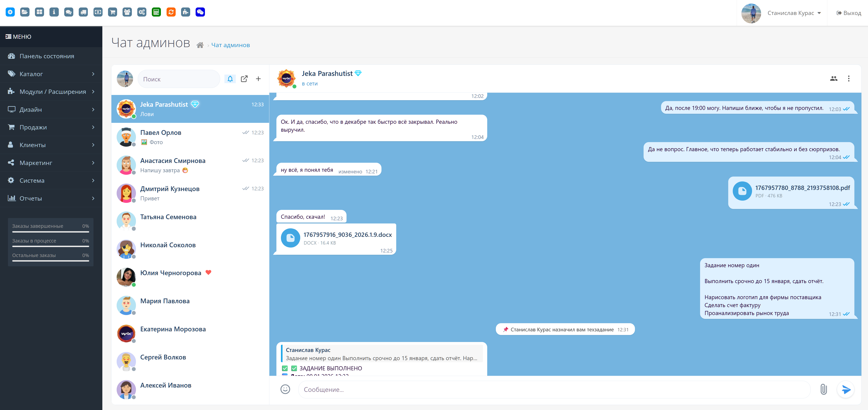The width and height of the screenshot is (868, 410).
Task: Expand the Маркетинг sidebar section
Action: pyautogui.click(x=51, y=163)
